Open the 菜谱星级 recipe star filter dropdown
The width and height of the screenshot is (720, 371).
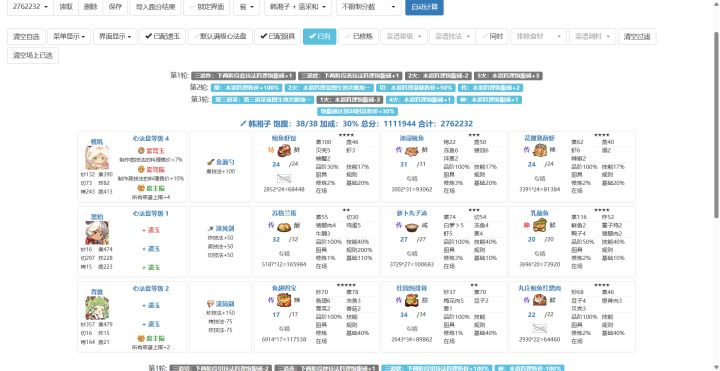click(404, 36)
